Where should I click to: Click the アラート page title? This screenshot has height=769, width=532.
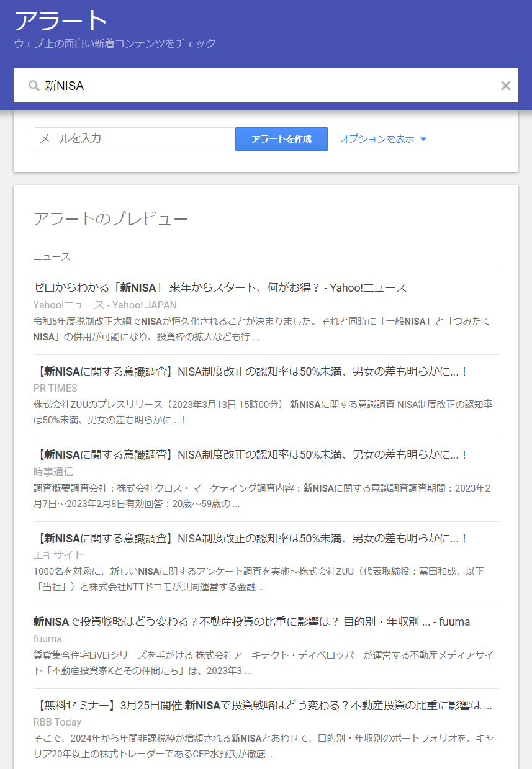click(x=61, y=21)
